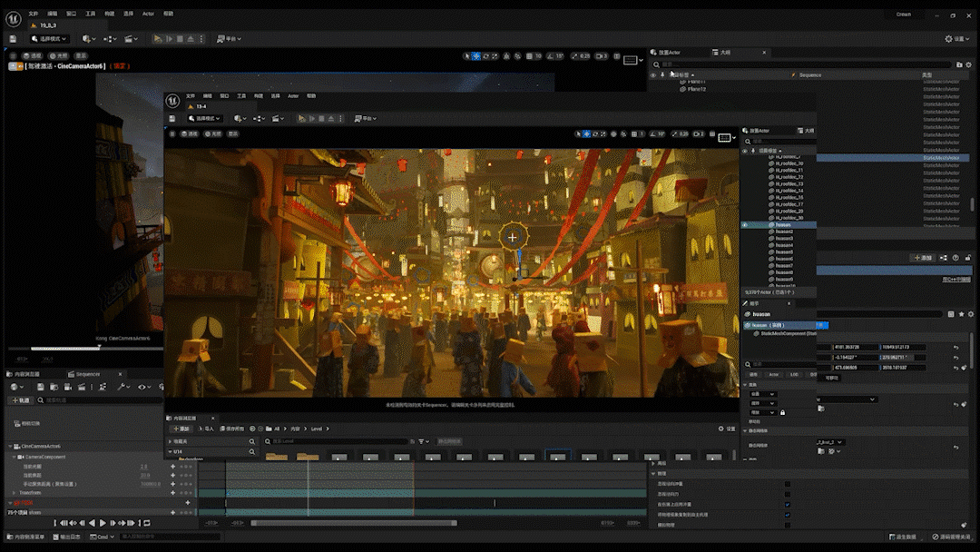
Task: Open selection mode dropdown in front window
Action: (204, 118)
